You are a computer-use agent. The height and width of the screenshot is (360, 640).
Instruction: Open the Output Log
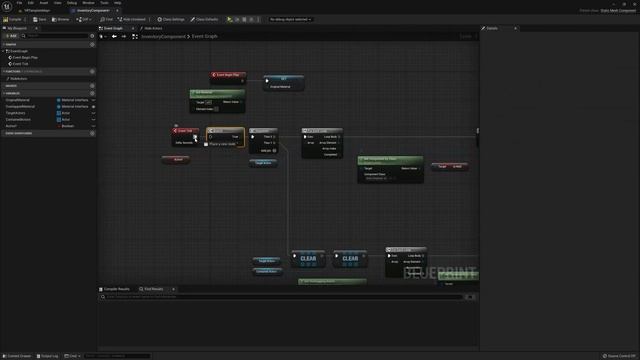tap(48, 356)
